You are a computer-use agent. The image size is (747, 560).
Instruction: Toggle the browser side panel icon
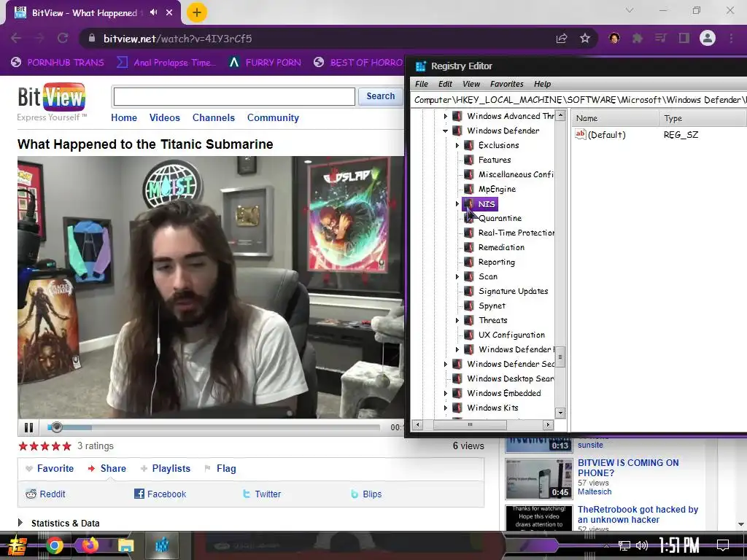pyautogui.click(x=684, y=38)
